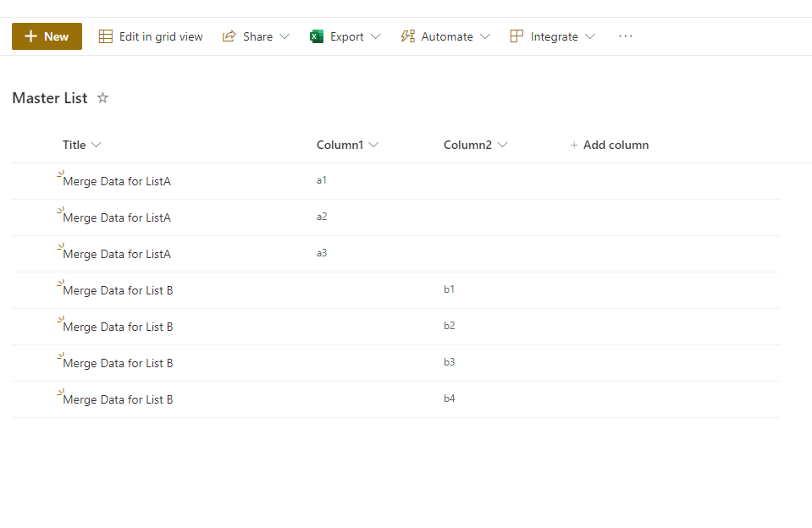Click the b3 cell in Column2
The height and width of the screenshot is (528, 812).
449,361
